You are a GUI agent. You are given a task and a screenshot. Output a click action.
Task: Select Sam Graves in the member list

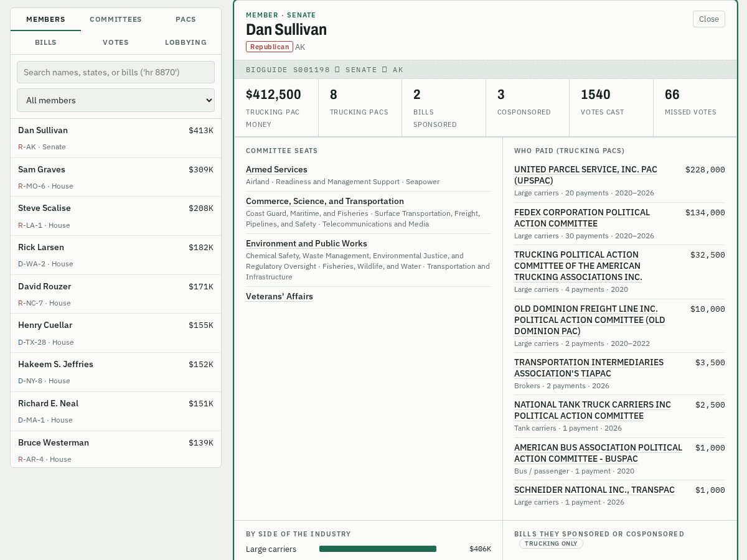(x=116, y=177)
